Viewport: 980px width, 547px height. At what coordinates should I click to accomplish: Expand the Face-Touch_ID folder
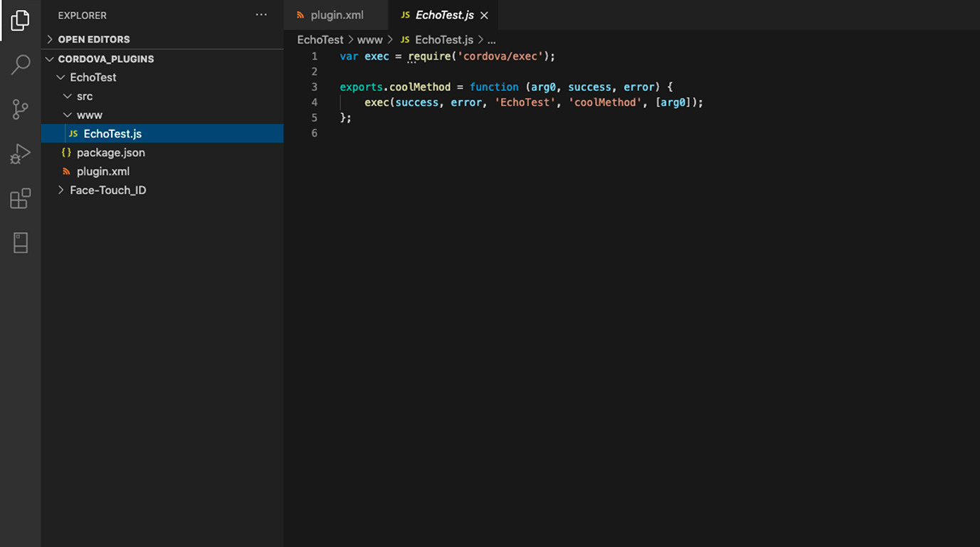tap(162, 190)
